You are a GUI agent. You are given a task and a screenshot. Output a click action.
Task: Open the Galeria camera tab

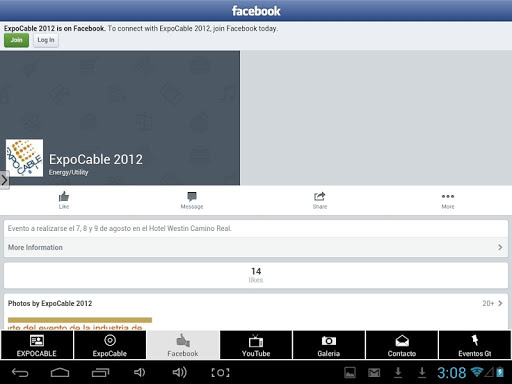click(329, 345)
